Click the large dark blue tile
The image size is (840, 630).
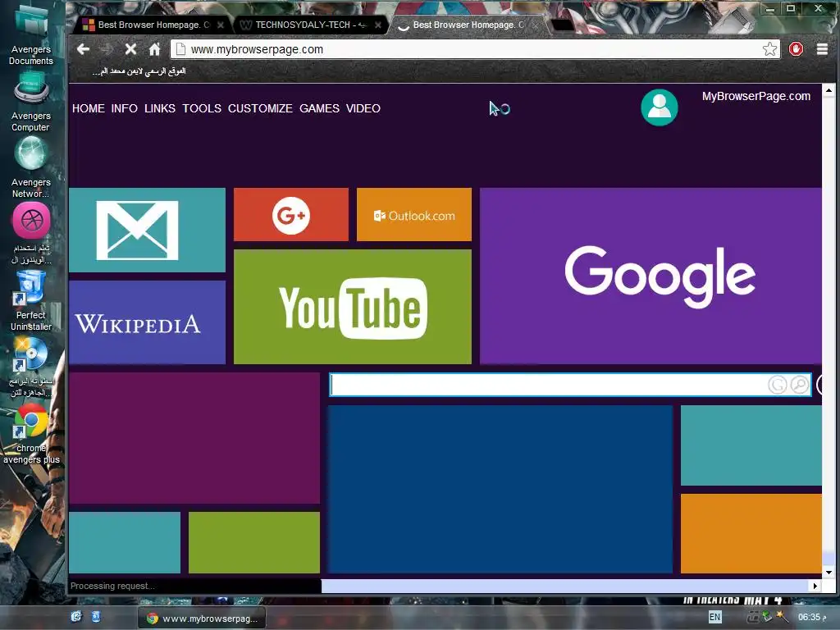coord(500,489)
